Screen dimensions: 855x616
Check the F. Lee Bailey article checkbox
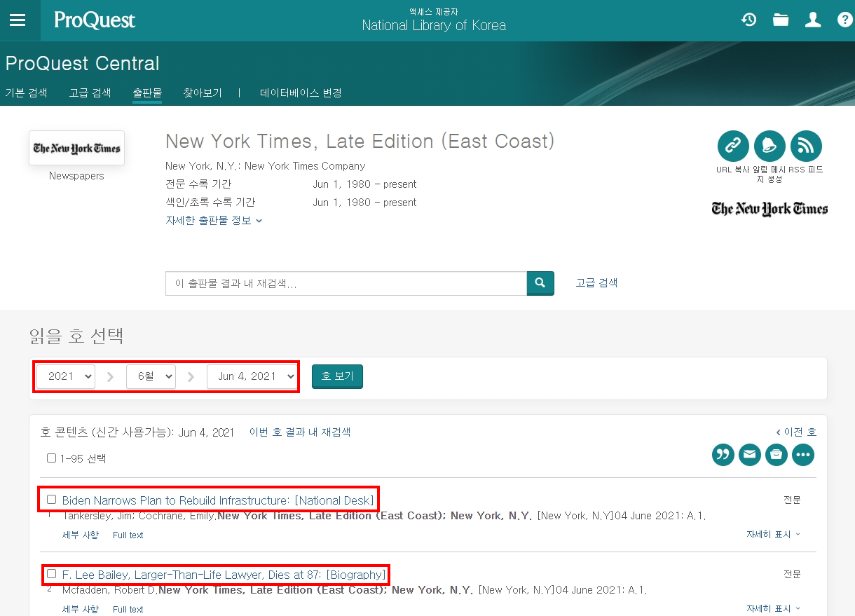[x=51, y=574]
